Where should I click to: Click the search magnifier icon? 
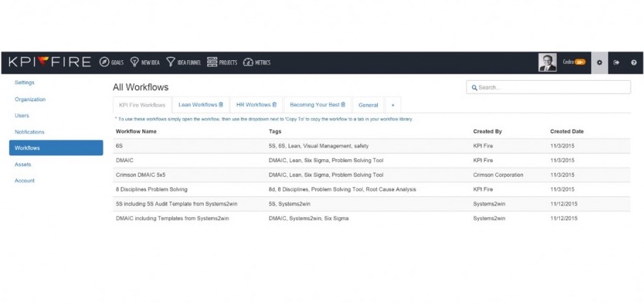[x=474, y=88]
